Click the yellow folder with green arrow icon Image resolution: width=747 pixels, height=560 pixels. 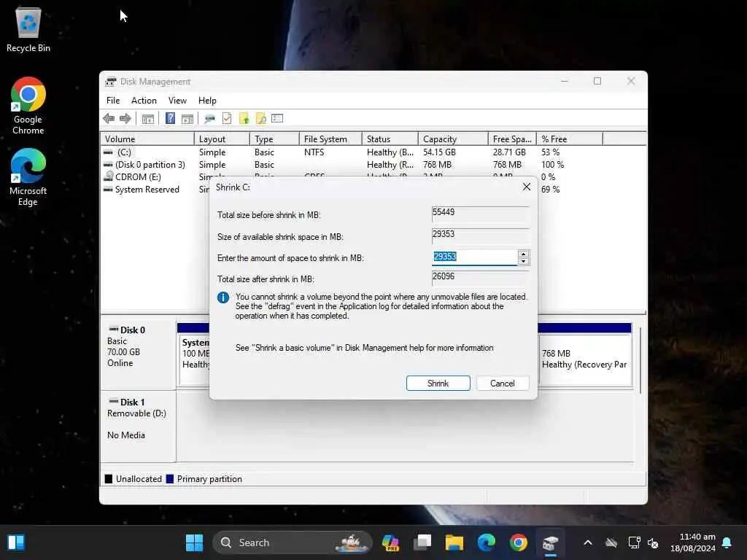(244, 118)
